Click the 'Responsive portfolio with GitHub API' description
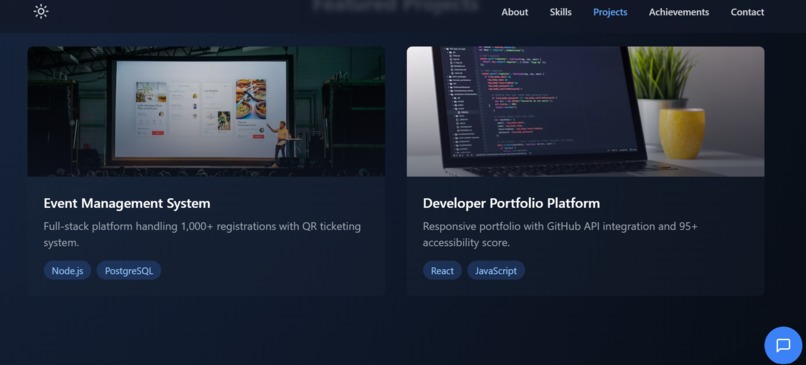This screenshot has height=365, width=806. (560, 234)
